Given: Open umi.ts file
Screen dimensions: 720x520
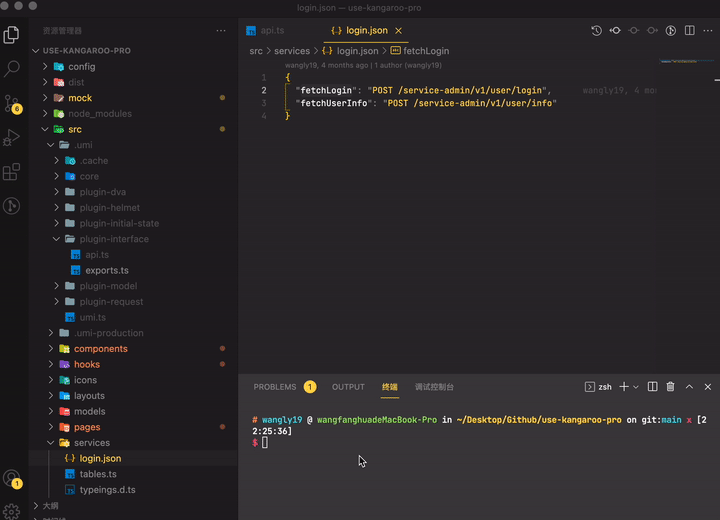Looking at the screenshot, I should click(92, 317).
